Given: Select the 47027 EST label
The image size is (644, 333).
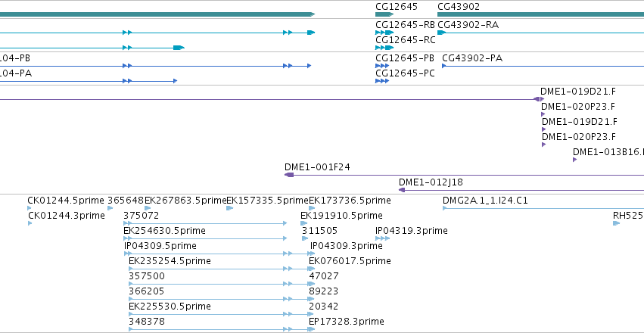Looking at the screenshot, I should 324,276.
